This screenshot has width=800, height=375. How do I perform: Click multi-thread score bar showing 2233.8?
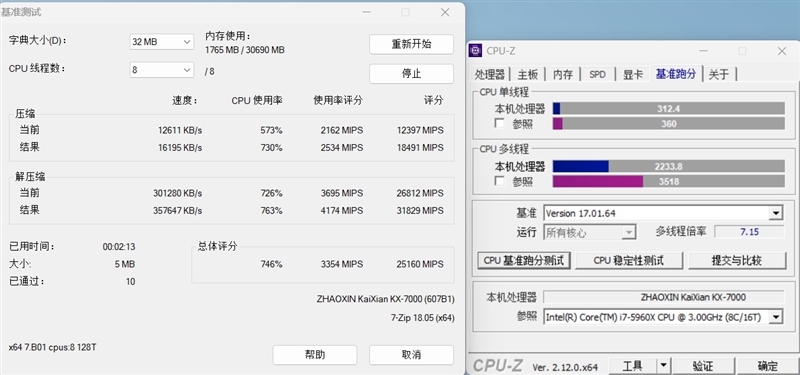click(x=668, y=166)
